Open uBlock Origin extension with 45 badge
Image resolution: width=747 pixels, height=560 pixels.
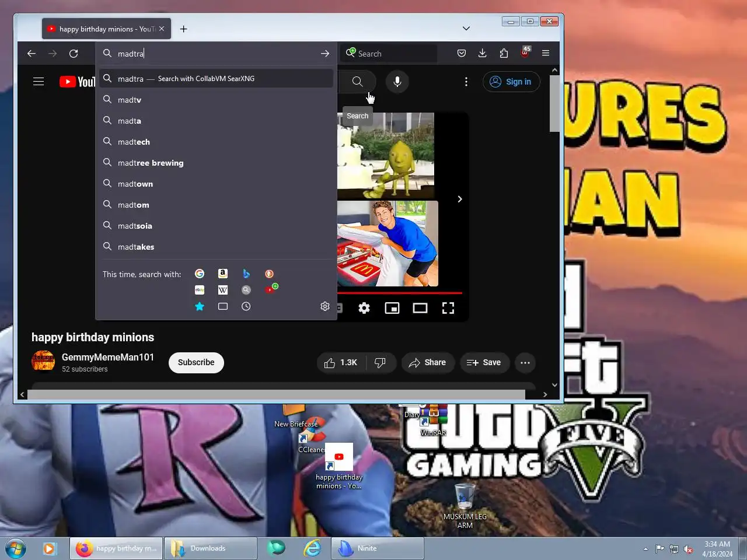[525, 52]
